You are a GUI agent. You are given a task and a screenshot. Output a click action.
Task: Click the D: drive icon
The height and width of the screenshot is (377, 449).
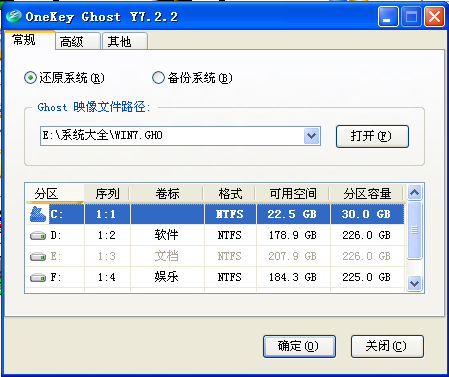(38, 236)
